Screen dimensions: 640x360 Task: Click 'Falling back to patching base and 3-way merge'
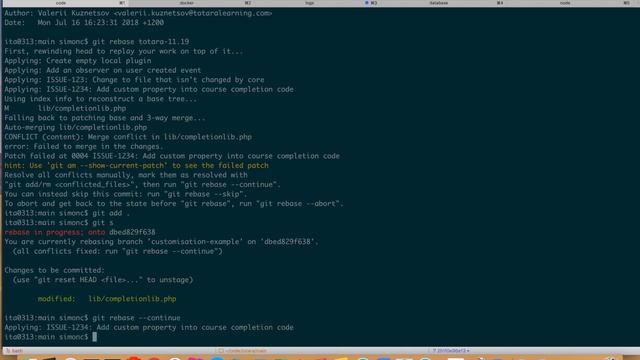[105, 118]
